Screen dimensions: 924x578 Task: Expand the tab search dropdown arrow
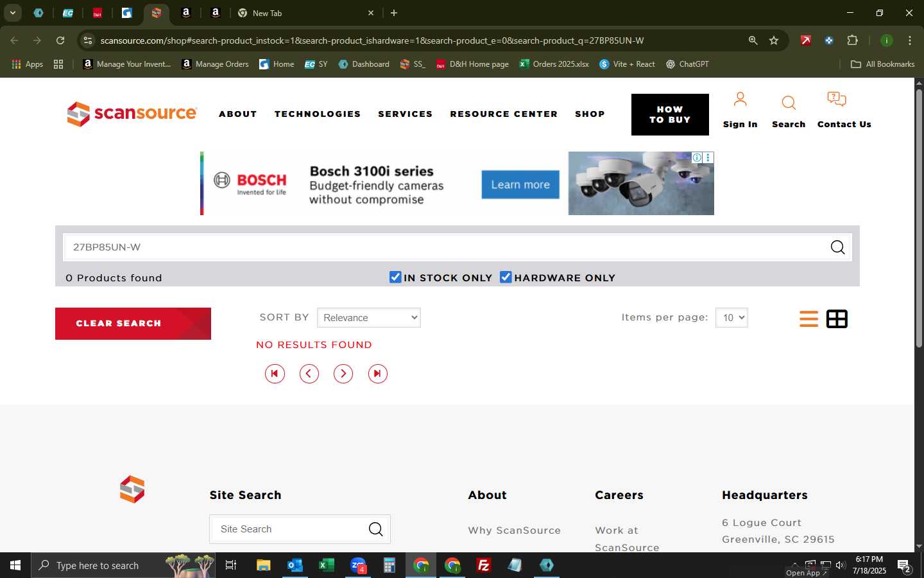point(12,13)
